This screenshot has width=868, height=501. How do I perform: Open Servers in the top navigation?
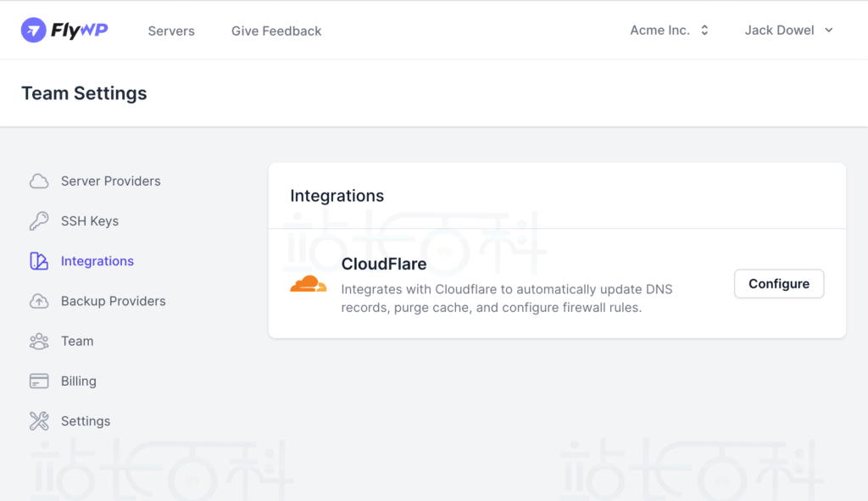tap(171, 31)
